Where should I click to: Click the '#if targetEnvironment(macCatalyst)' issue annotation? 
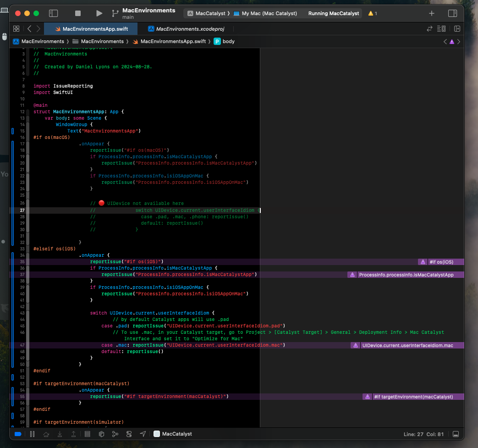point(413,397)
